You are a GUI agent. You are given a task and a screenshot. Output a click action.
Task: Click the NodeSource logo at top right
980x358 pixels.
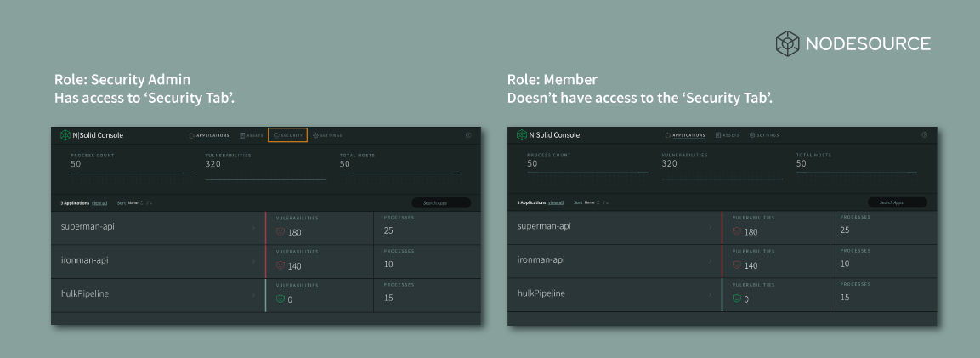click(x=853, y=43)
